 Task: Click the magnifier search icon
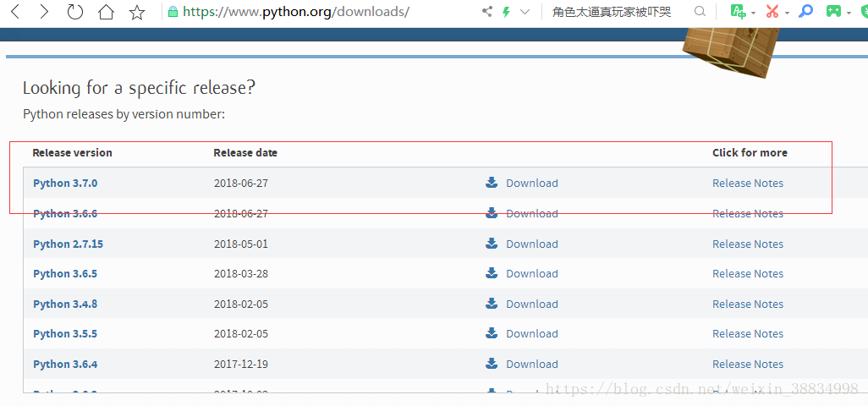coord(700,12)
